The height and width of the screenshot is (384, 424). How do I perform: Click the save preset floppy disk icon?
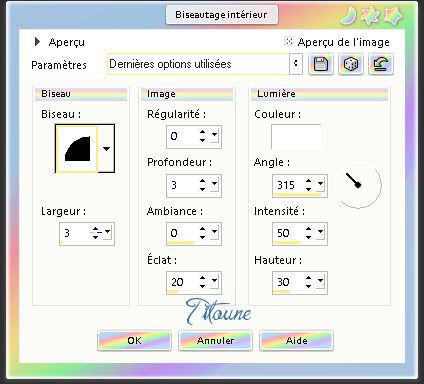point(321,64)
